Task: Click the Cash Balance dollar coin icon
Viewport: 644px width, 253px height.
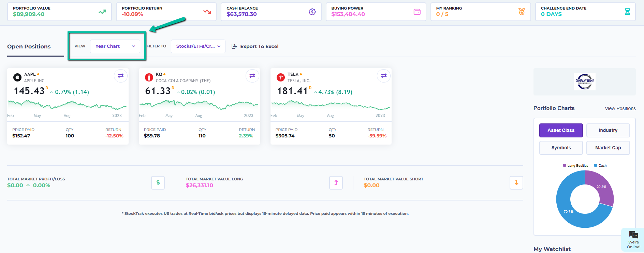Action: pyautogui.click(x=312, y=12)
